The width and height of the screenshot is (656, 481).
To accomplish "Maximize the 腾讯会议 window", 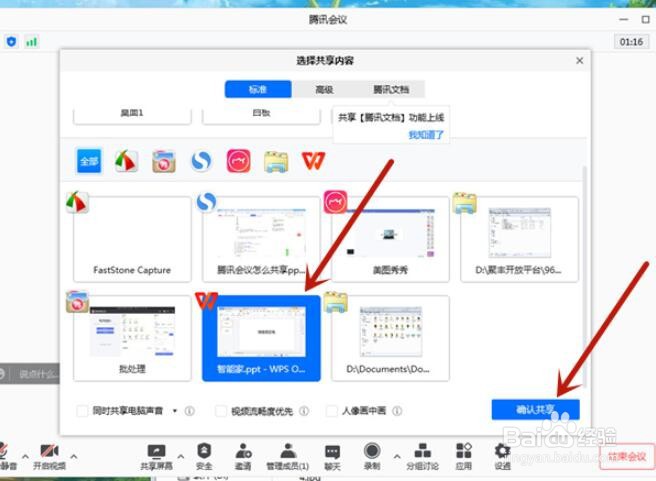I will [646, 19].
